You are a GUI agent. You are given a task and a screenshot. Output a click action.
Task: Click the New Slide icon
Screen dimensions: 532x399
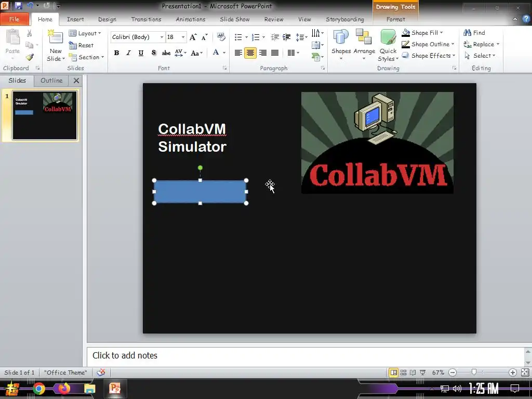pyautogui.click(x=55, y=37)
